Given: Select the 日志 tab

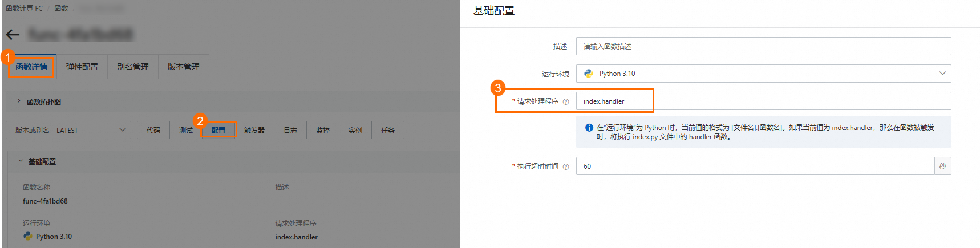Looking at the screenshot, I should click(290, 130).
